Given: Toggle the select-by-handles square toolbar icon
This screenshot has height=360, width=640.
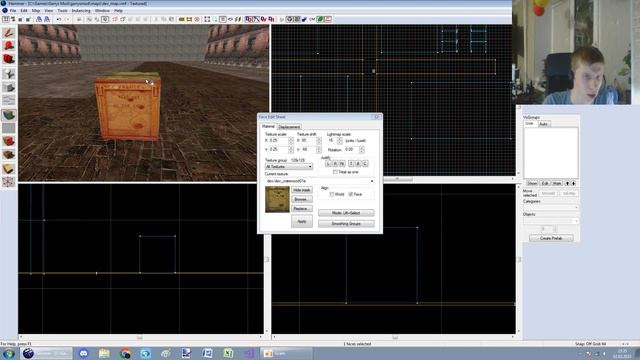Looking at the screenshot, I should pos(207,19).
